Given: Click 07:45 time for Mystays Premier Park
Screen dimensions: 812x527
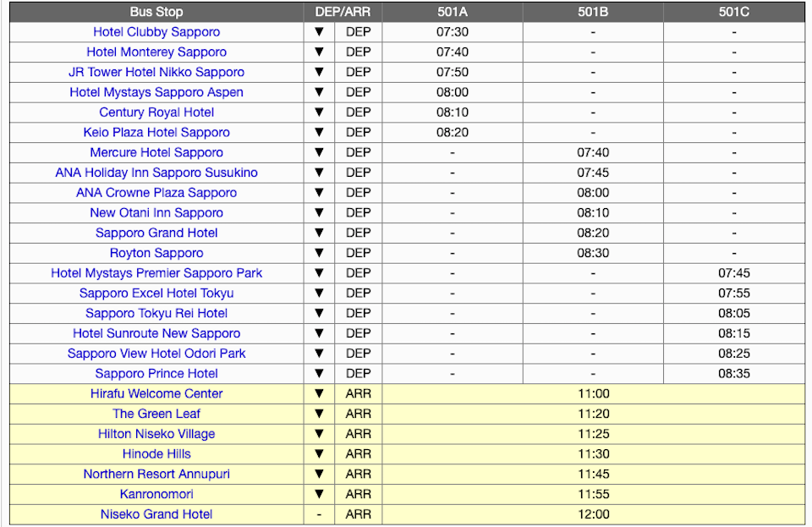Looking at the screenshot, I should coord(734,273).
